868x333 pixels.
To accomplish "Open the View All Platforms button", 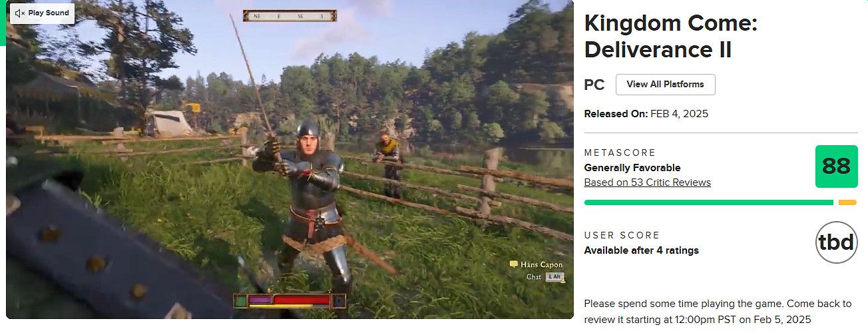I will [x=665, y=85].
